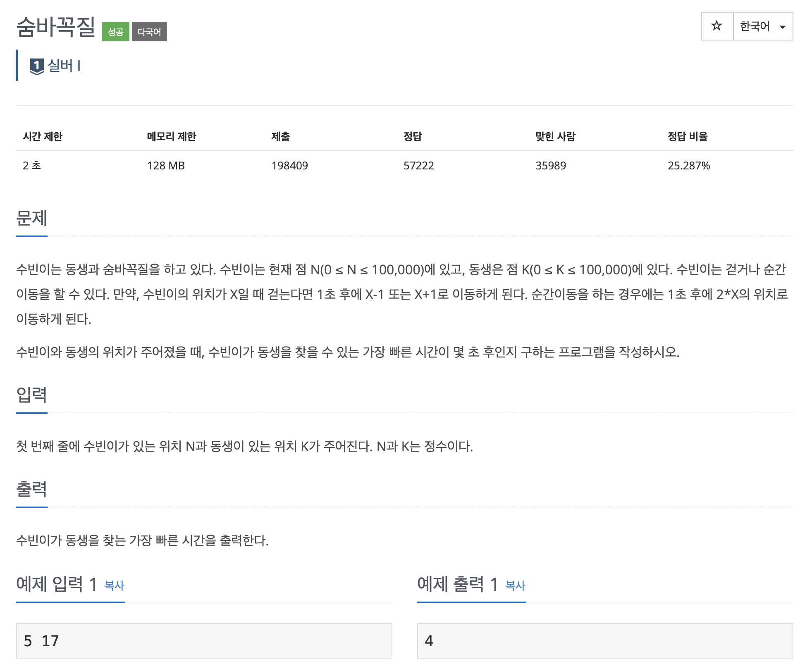Click the 맞힌 사람 count 35989
Viewport: 812px width, 671px height.
point(550,166)
